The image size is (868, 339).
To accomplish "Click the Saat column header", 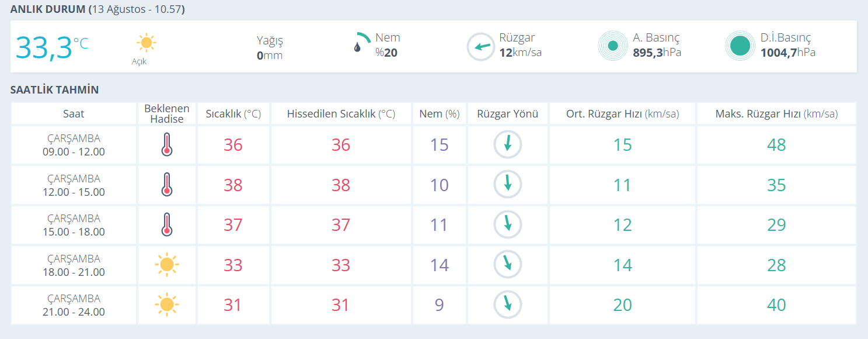I will 74,114.
